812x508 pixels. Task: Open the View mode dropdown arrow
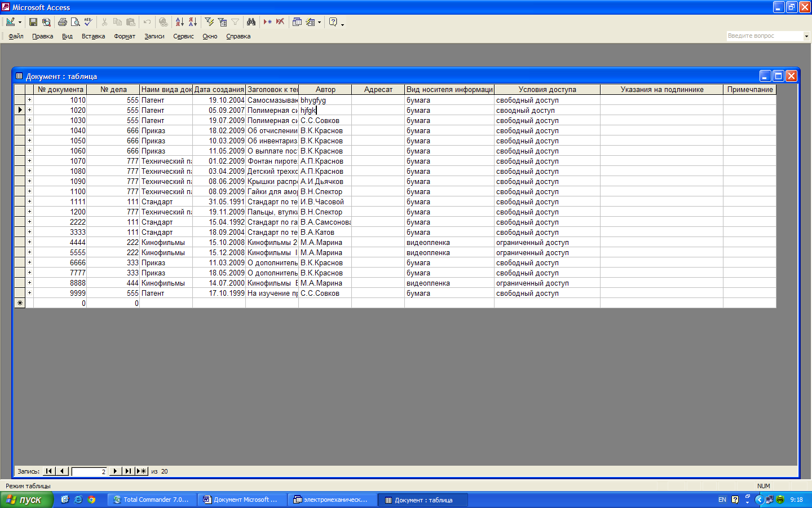[20, 22]
